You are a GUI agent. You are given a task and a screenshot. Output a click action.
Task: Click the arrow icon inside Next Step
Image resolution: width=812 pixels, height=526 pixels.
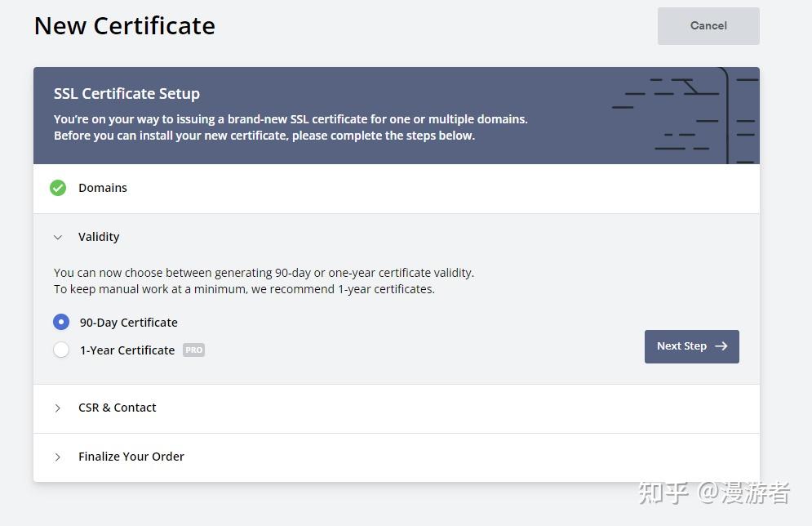721,346
